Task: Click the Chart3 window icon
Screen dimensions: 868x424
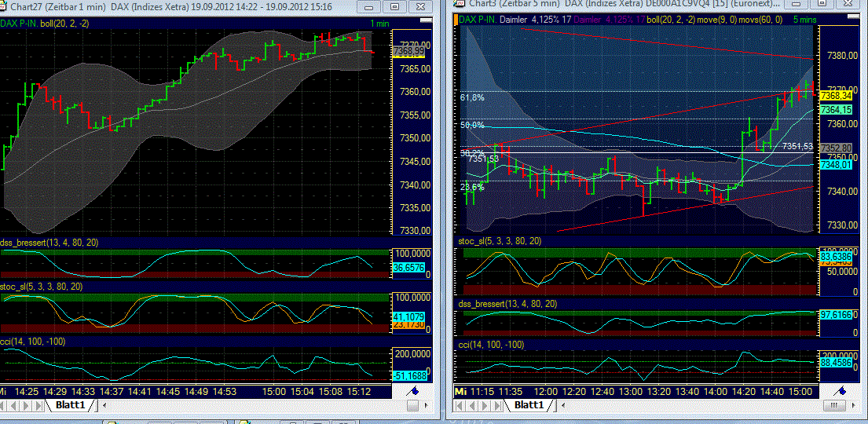Action: click(x=460, y=3)
